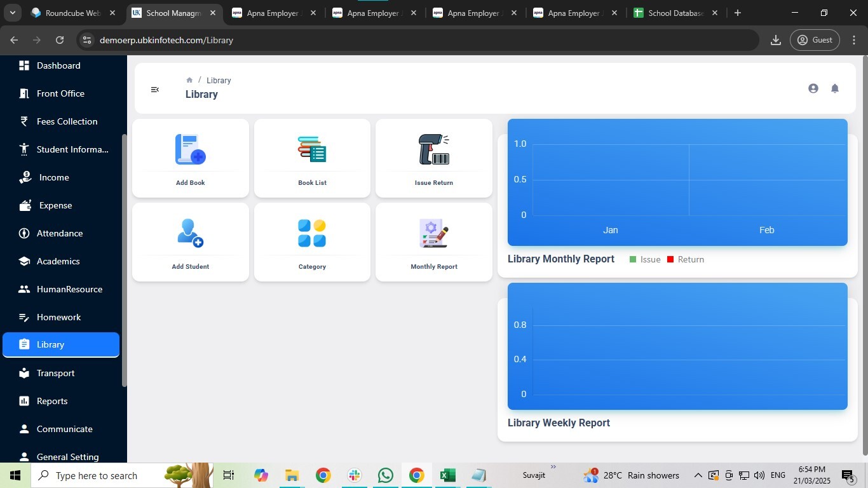This screenshot has width=868, height=488.
Task: Click the Jan label on the monthly chart
Action: coord(610,230)
